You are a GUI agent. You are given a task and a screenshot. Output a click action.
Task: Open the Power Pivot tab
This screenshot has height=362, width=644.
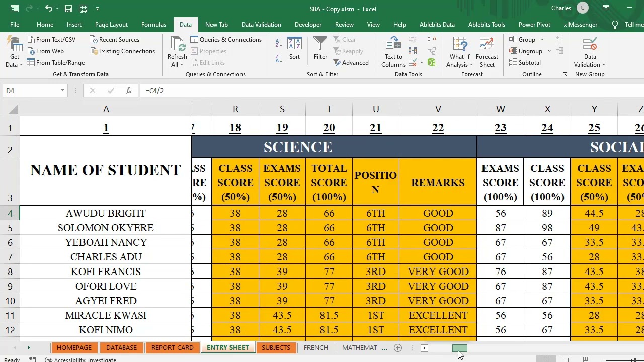point(534,24)
